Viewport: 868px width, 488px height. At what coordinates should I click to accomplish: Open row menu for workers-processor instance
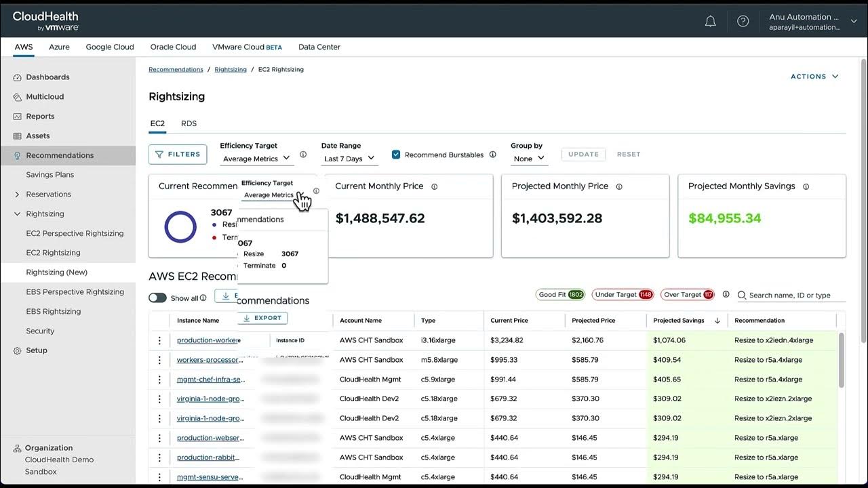(160, 360)
